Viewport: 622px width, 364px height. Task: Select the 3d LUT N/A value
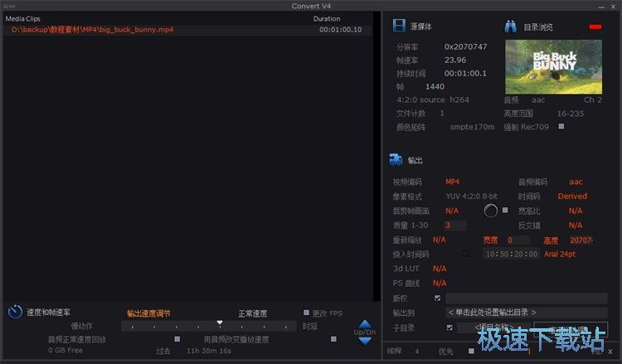pyautogui.click(x=439, y=269)
